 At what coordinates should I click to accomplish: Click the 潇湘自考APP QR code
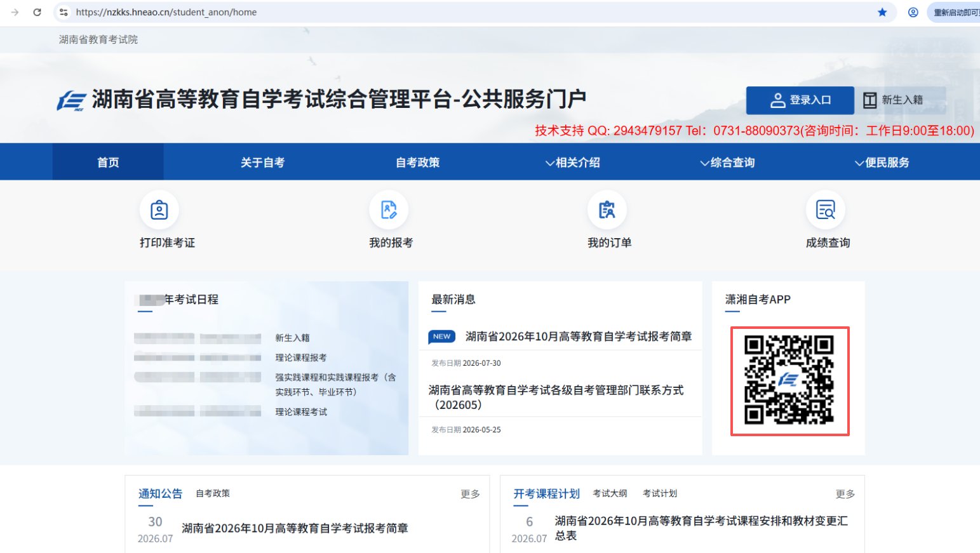tap(789, 381)
